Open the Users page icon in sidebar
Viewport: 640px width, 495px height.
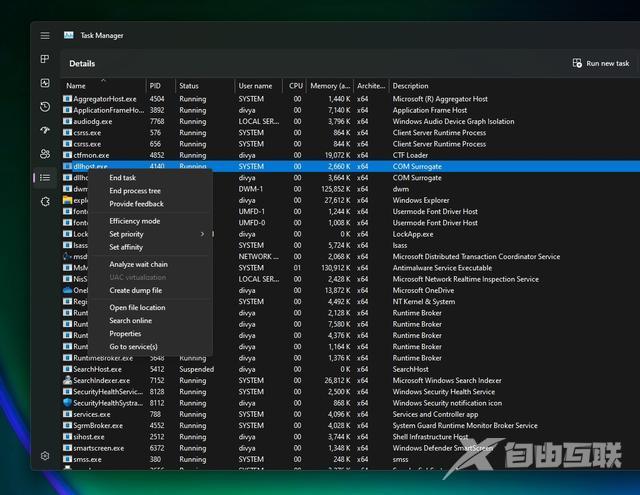tap(45, 154)
